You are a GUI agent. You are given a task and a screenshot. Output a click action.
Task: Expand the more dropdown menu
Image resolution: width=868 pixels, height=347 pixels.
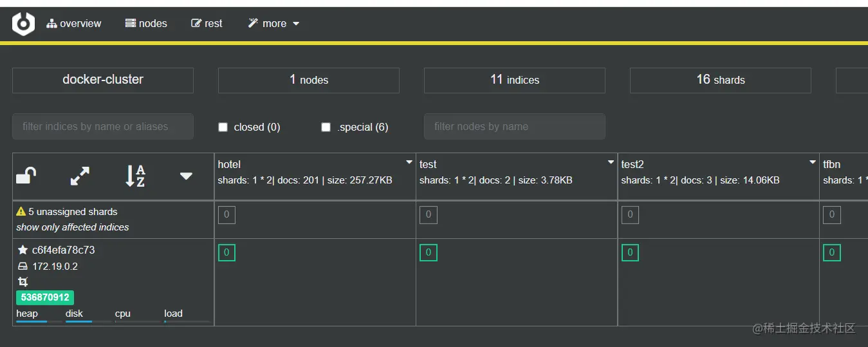coord(273,24)
